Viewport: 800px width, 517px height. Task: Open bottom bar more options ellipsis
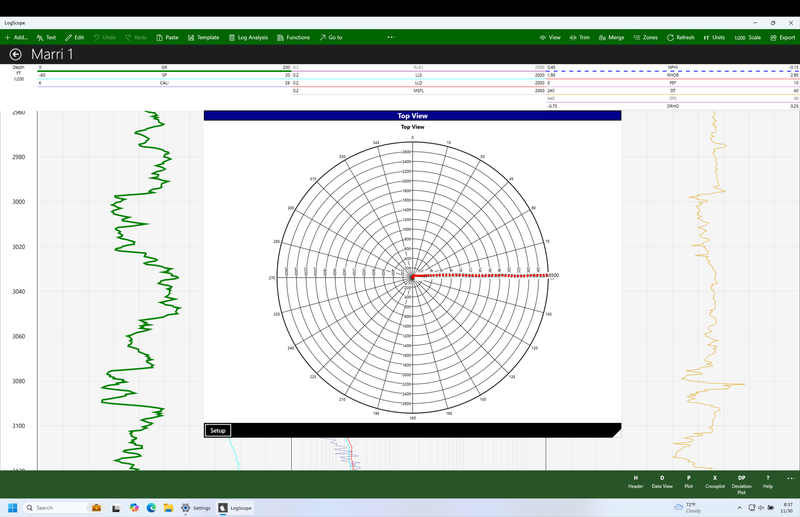coord(790,478)
